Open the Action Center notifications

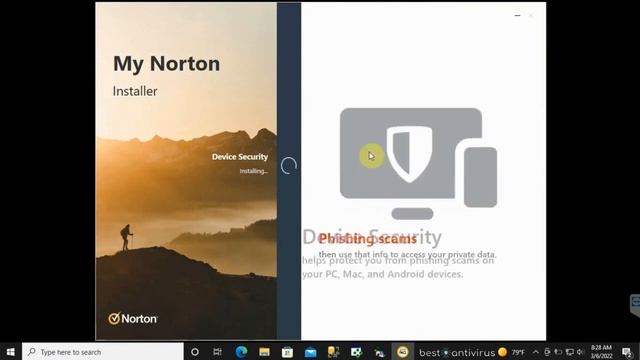coord(627,352)
